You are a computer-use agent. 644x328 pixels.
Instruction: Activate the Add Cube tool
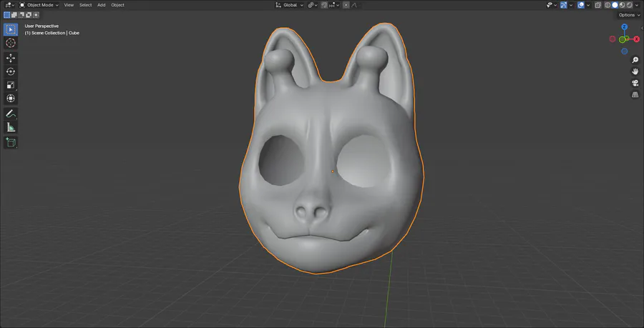(x=11, y=143)
